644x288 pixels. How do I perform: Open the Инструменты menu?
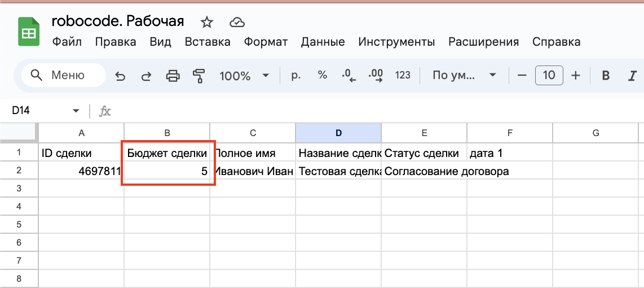[x=396, y=42]
